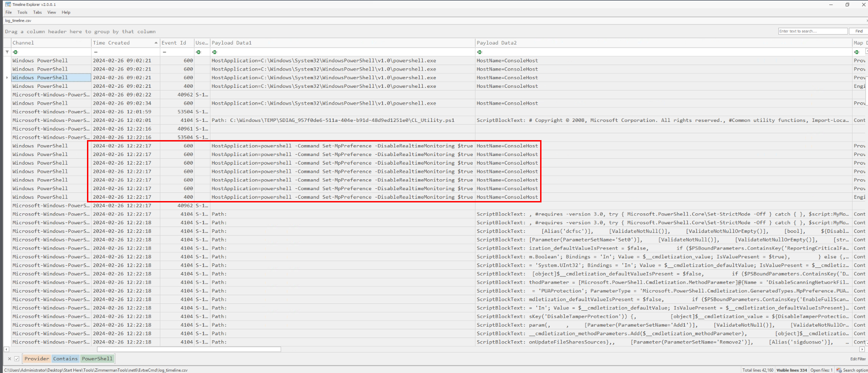Screen dimensions: 868x373
Task: Toggle the enable filter checkbox
Action: pyautogui.click(x=17, y=358)
